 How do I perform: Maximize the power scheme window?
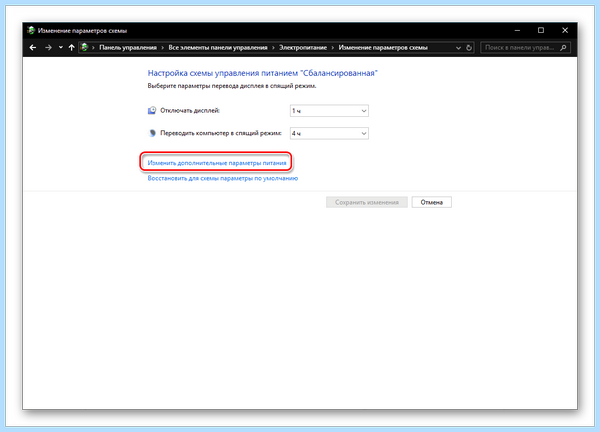pos(541,30)
